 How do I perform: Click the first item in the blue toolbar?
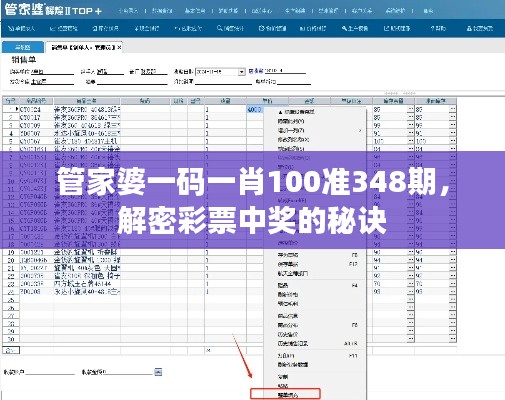click(21, 28)
